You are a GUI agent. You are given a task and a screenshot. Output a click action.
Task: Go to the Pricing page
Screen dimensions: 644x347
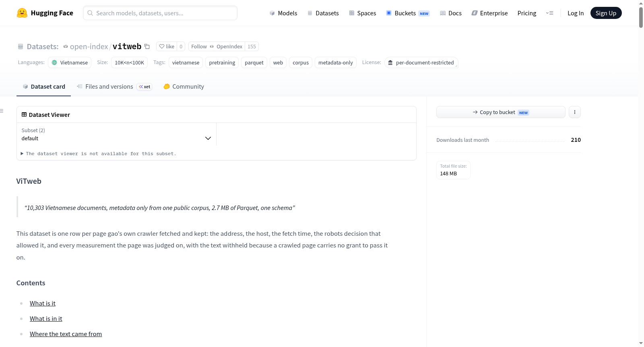527,13
